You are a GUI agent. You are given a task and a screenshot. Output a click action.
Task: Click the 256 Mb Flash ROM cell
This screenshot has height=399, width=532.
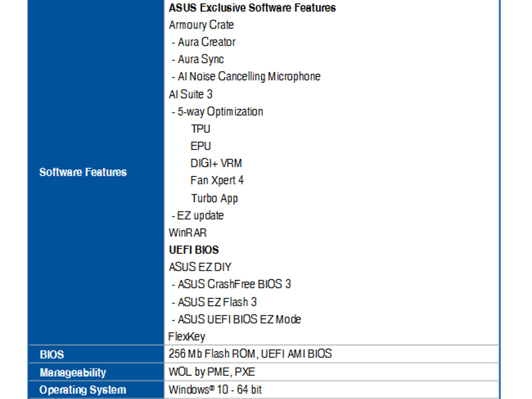pos(250,354)
